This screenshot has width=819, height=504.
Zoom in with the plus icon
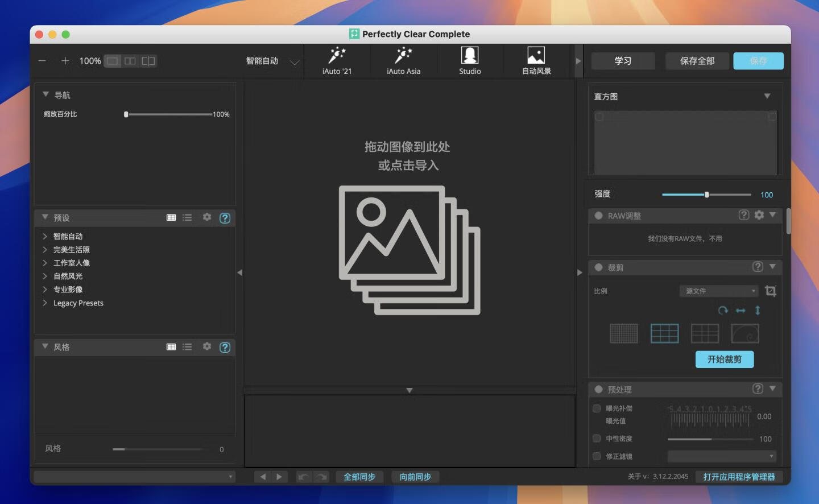pos(65,61)
